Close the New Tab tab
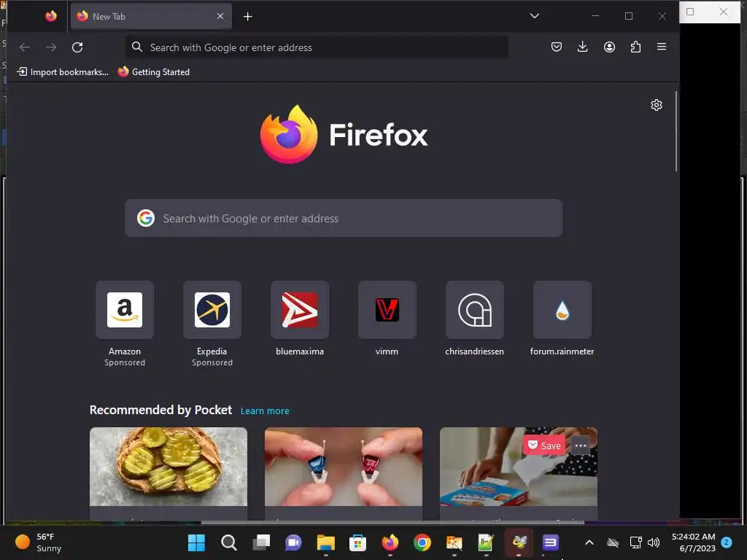The height and width of the screenshot is (560, 747). pos(220,16)
